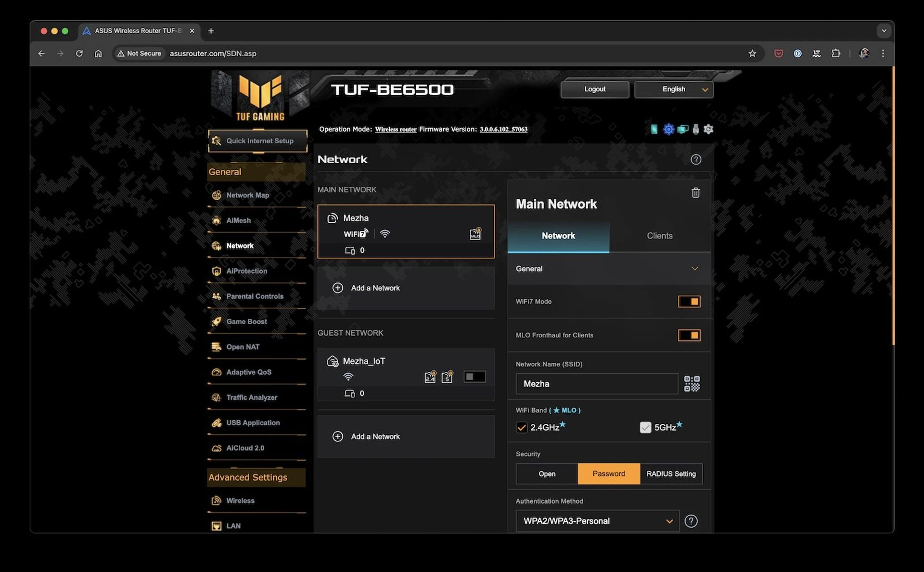
Task: Click the connected clients status icon
Action: (x=682, y=129)
